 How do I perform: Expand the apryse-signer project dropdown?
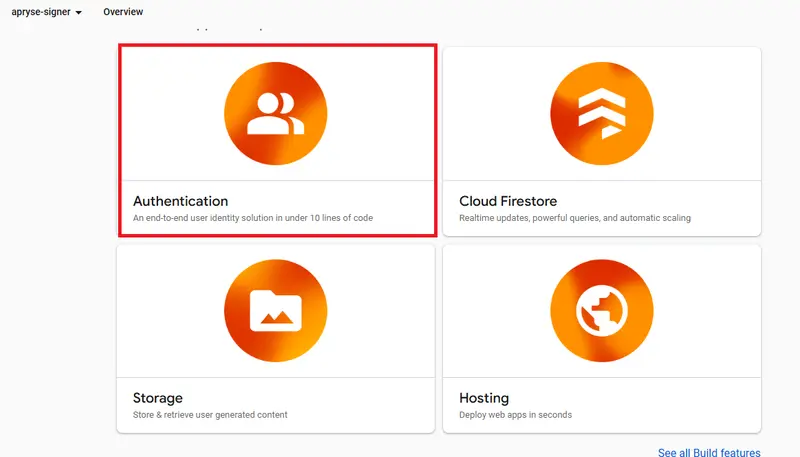(46, 12)
